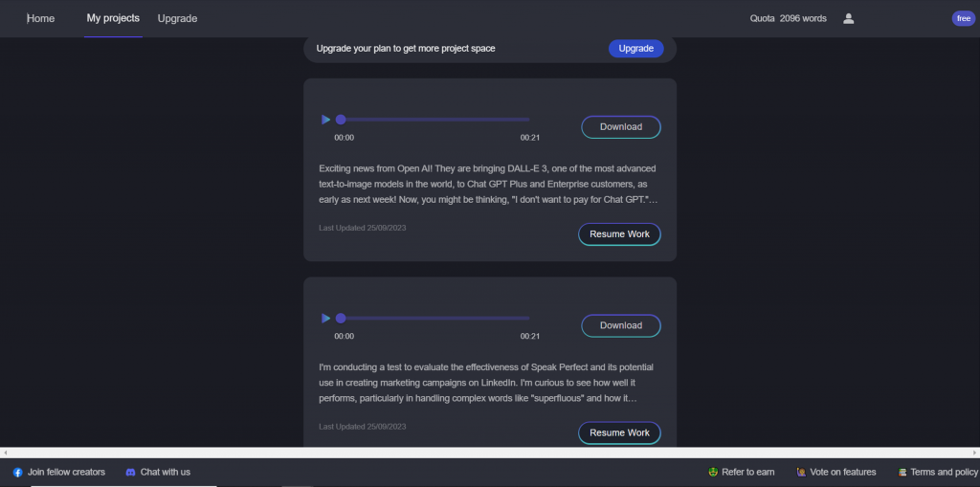Click the Facebook icon in footer
980x487 pixels.
click(x=17, y=473)
